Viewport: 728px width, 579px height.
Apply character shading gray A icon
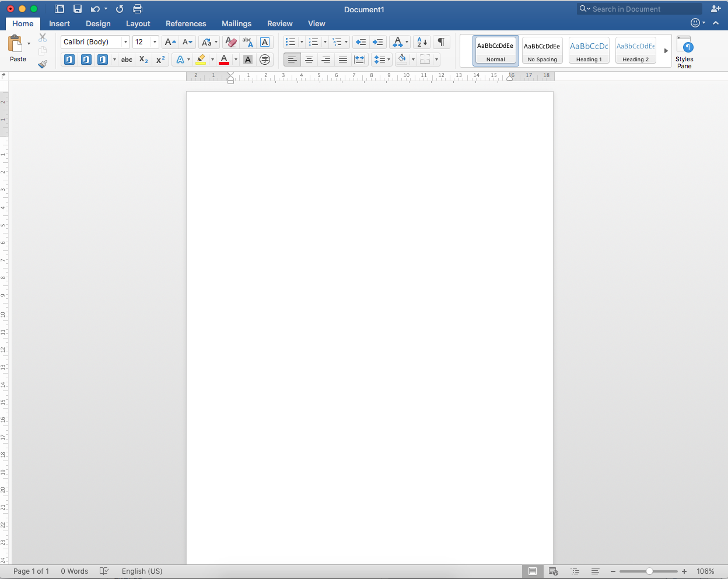[x=248, y=60]
